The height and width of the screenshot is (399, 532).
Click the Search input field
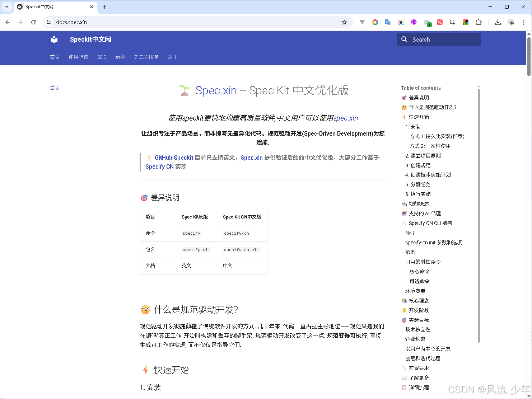(x=438, y=39)
